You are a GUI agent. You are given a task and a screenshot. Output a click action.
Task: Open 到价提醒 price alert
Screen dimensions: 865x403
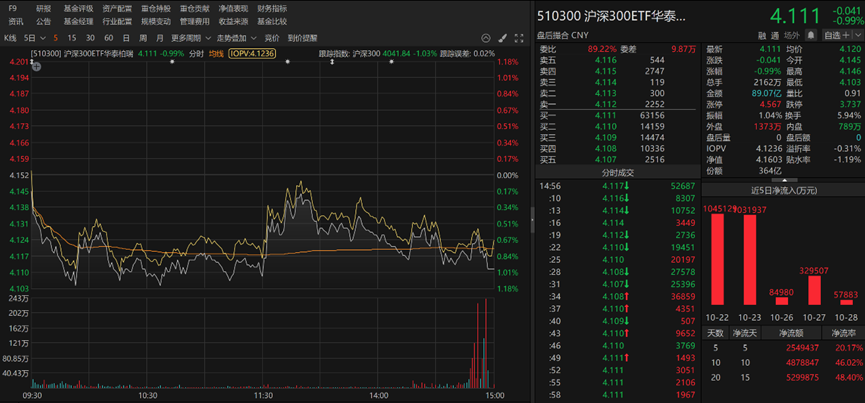(x=302, y=38)
